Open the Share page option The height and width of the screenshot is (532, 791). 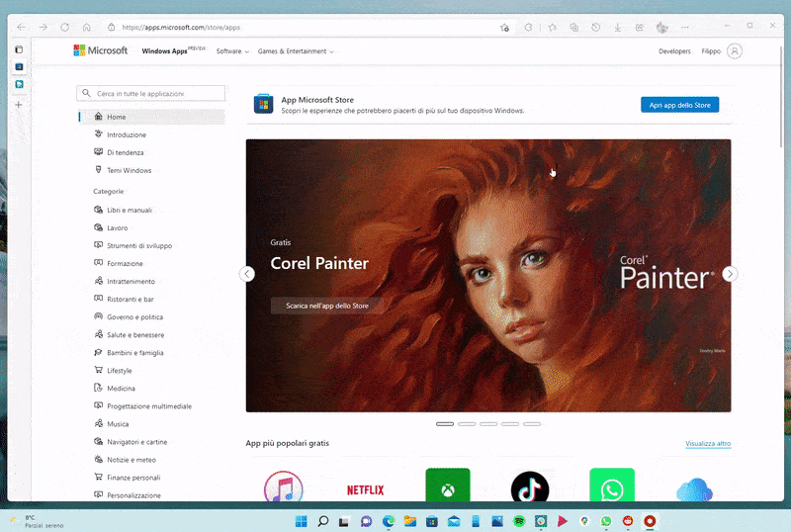(640, 28)
